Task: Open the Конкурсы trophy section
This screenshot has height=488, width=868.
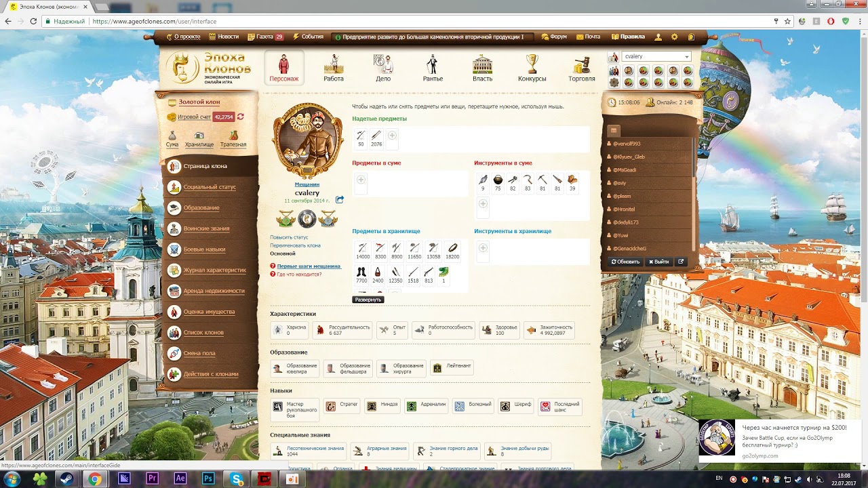Action: tap(532, 68)
